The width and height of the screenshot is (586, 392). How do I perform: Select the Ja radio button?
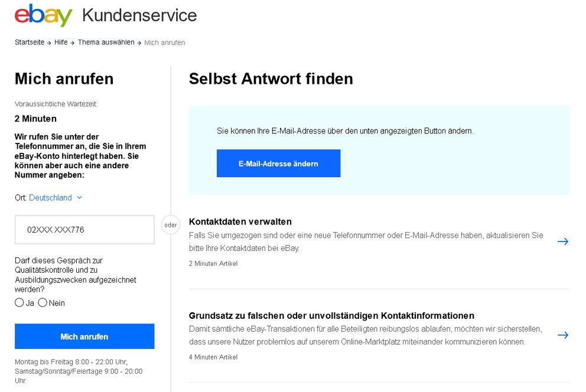point(18,302)
